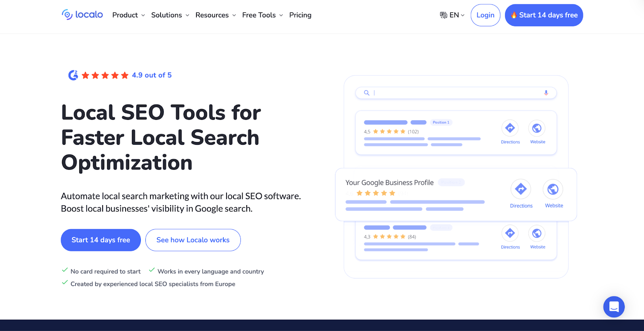
Task: Click the Local SEO Tools headline
Action: point(161,138)
